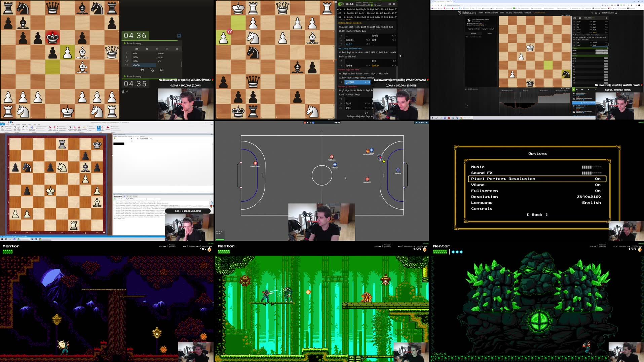Viewport: 644px width, 362px height.
Task: Click the yellow ball on the pitch
Action: click(x=384, y=162)
